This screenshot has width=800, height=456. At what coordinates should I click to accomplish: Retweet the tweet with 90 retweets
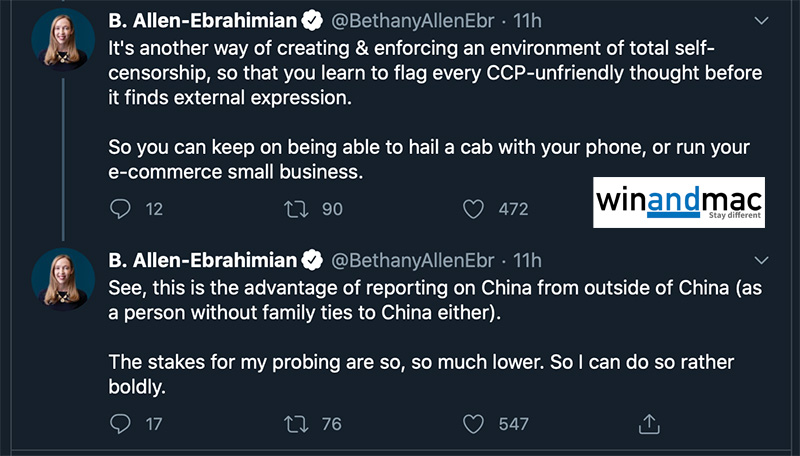point(295,209)
